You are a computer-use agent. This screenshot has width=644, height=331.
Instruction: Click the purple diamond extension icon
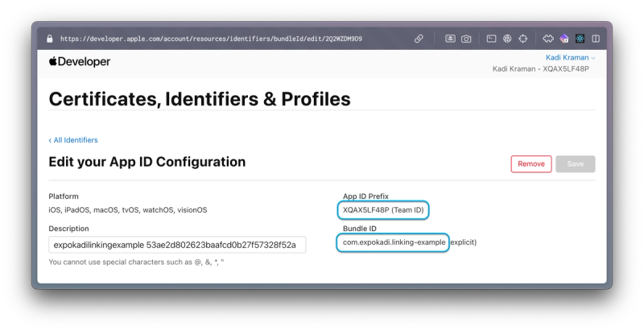click(x=564, y=39)
